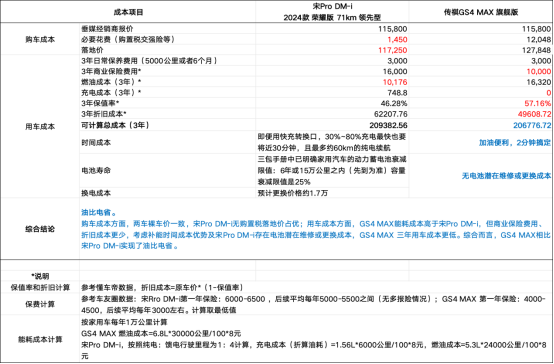
Task: Click the red 10,176 fuel cost cell
Action: (x=395, y=82)
